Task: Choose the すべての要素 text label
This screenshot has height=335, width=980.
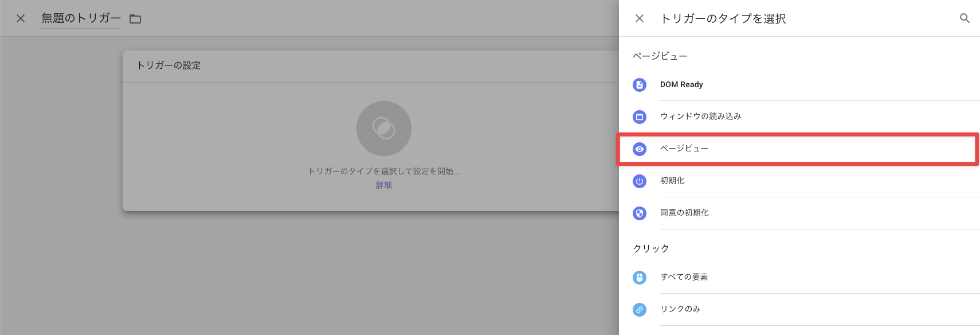Action: tap(684, 277)
